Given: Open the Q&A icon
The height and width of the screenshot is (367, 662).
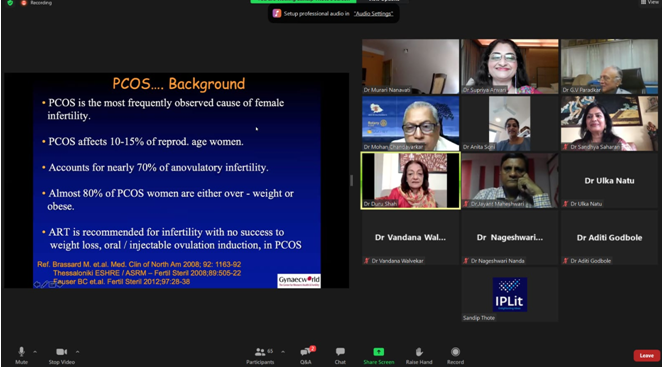Looking at the screenshot, I should (x=305, y=351).
